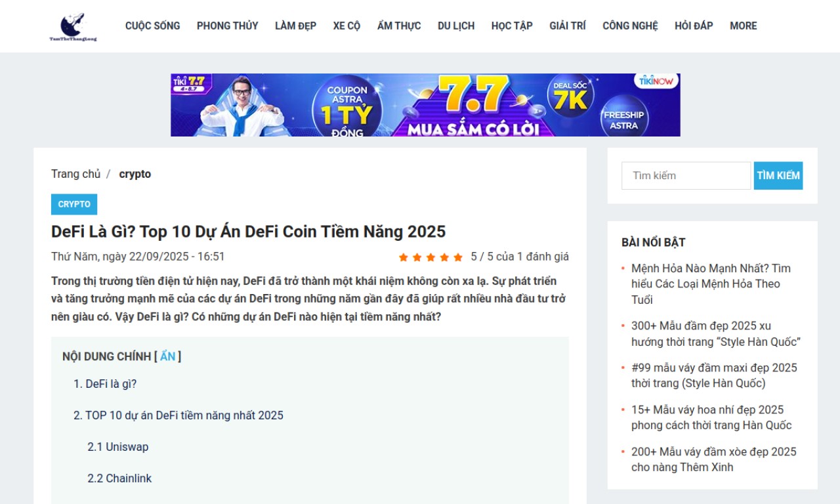Go to the HỌC TẬP section
This screenshot has width=840, height=504.
pos(512,26)
